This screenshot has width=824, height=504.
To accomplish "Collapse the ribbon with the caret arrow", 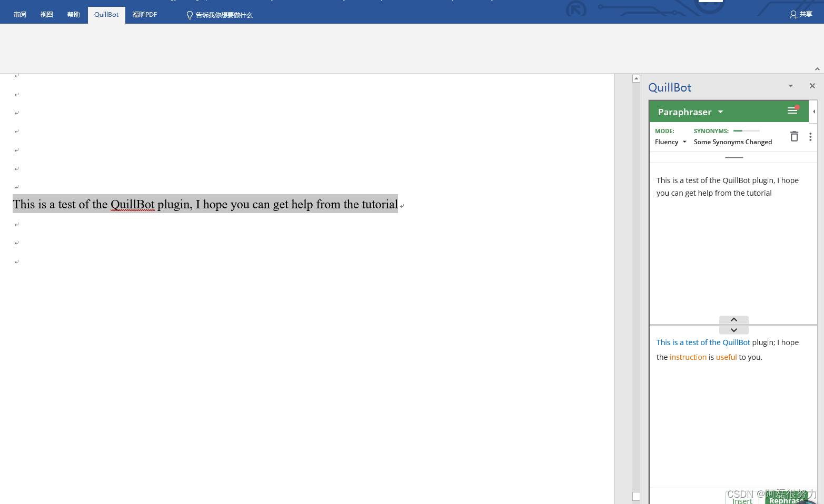I will (817, 69).
